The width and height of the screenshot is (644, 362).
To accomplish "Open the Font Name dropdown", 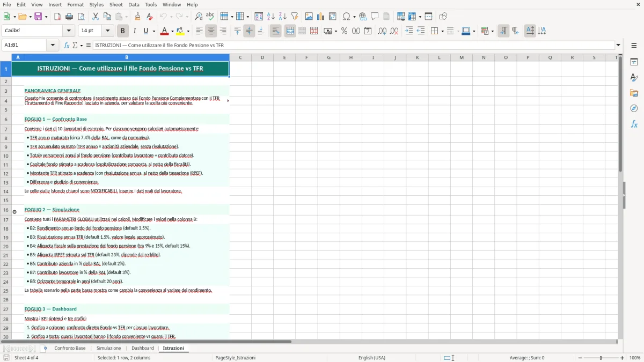I will [69, 31].
